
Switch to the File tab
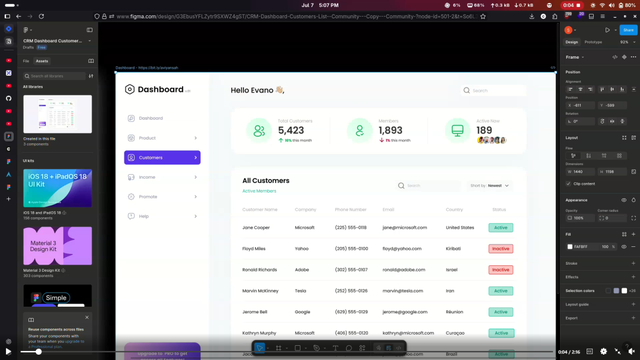[x=26, y=61]
